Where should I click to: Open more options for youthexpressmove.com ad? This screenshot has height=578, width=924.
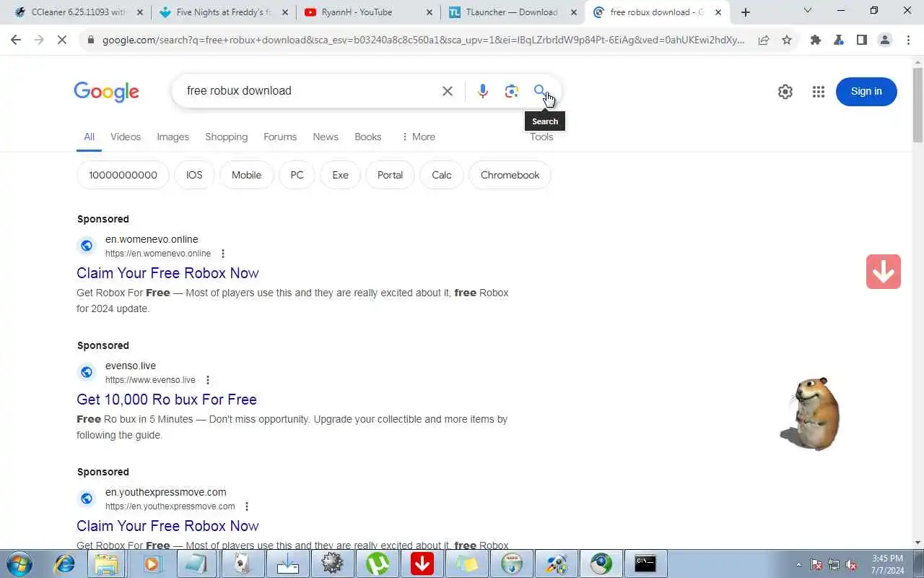click(247, 506)
